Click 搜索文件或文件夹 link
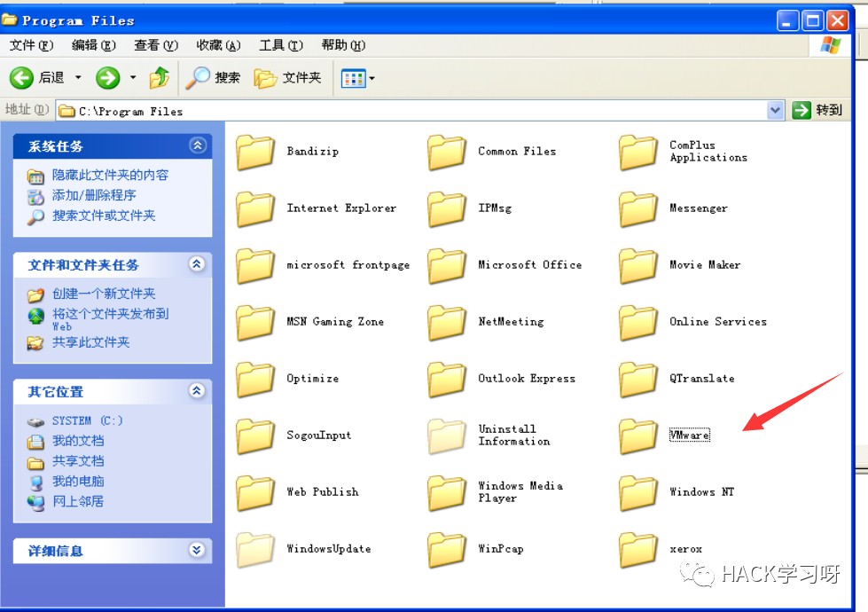 click(104, 216)
